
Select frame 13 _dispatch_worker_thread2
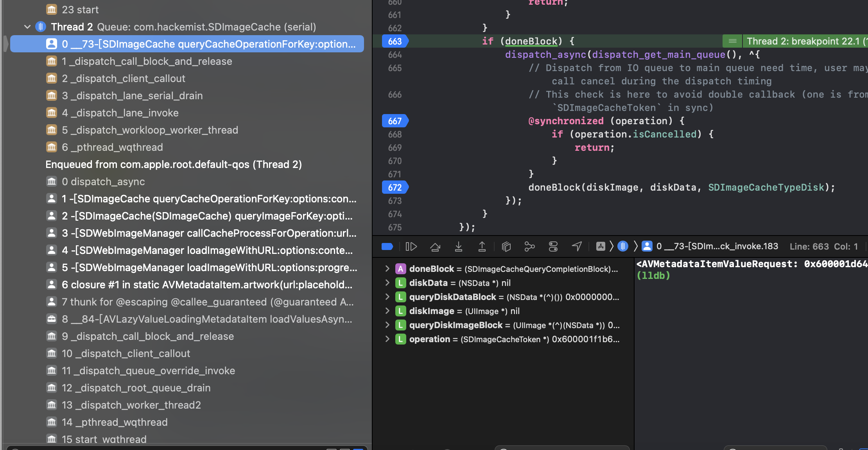pyautogui.click(x=187, y=405)
